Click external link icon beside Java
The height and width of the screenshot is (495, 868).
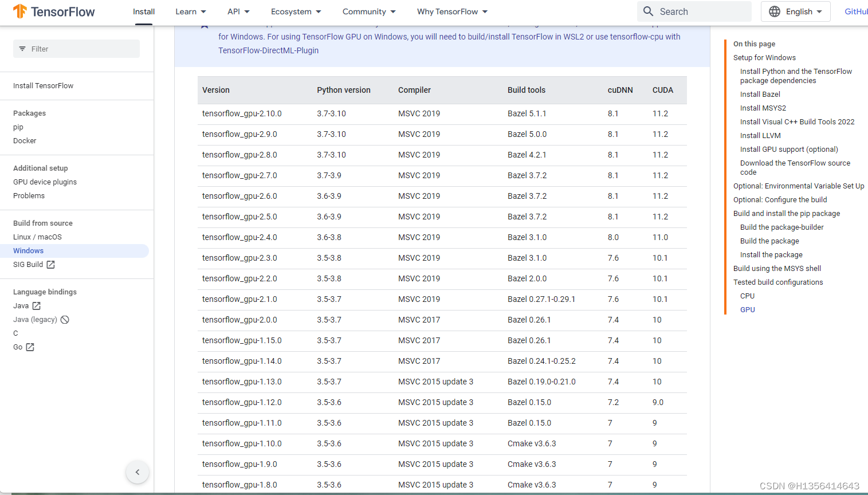click(37, 306)
